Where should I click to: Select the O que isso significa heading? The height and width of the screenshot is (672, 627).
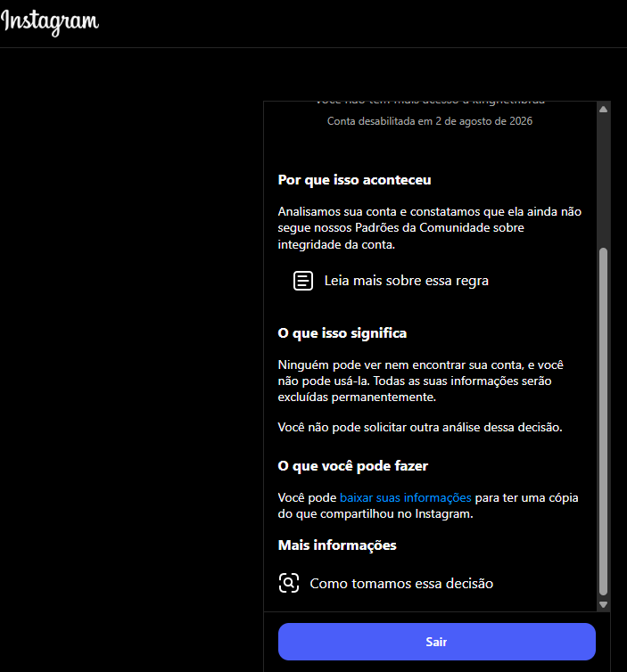pos(342,333)
